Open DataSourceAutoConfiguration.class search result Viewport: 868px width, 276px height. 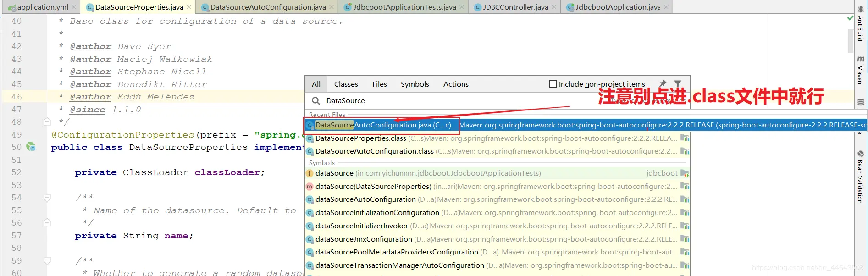[x=498, y=151]
